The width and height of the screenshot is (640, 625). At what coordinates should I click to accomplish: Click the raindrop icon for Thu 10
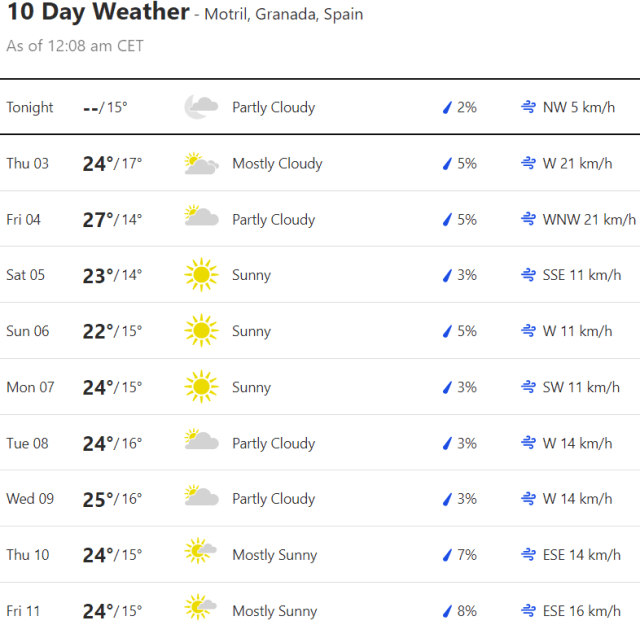tap(448, 555)
